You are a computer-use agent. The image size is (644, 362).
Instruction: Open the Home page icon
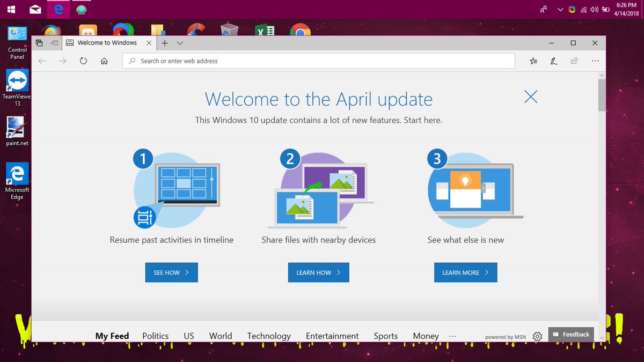[x=104, y=61]
